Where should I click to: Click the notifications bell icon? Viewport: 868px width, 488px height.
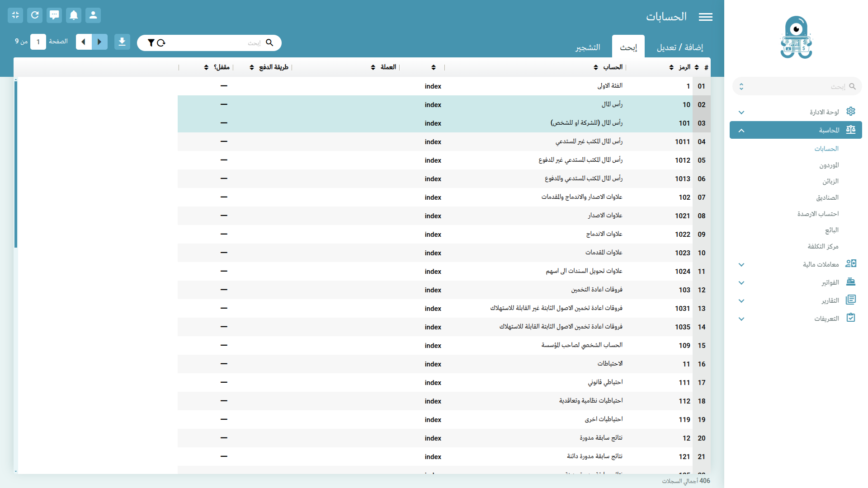coord(74,15)
